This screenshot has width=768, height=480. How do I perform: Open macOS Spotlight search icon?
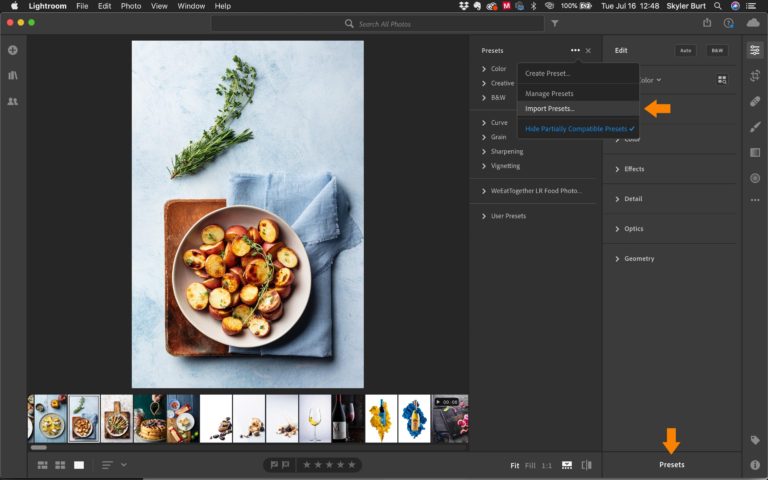(x=718, y=6)
